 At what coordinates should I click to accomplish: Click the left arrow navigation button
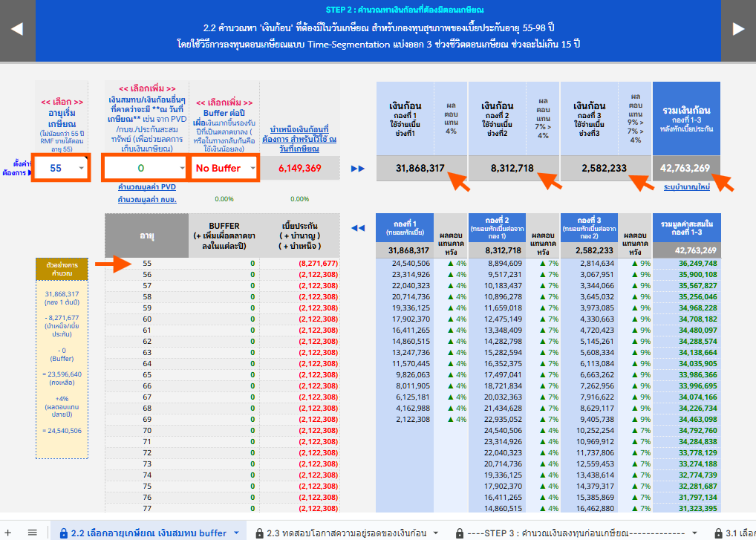(17, 30)
